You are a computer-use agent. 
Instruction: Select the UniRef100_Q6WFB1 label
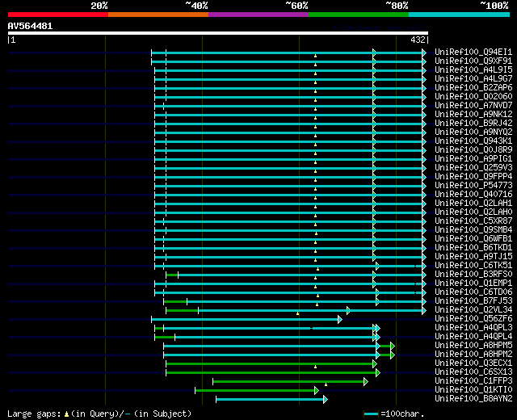(473, 239)
